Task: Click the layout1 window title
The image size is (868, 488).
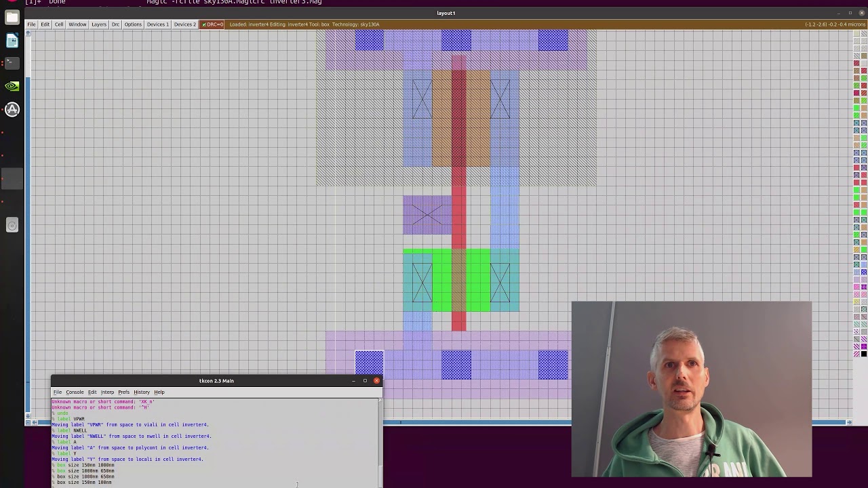Action: tap(446, 13)
